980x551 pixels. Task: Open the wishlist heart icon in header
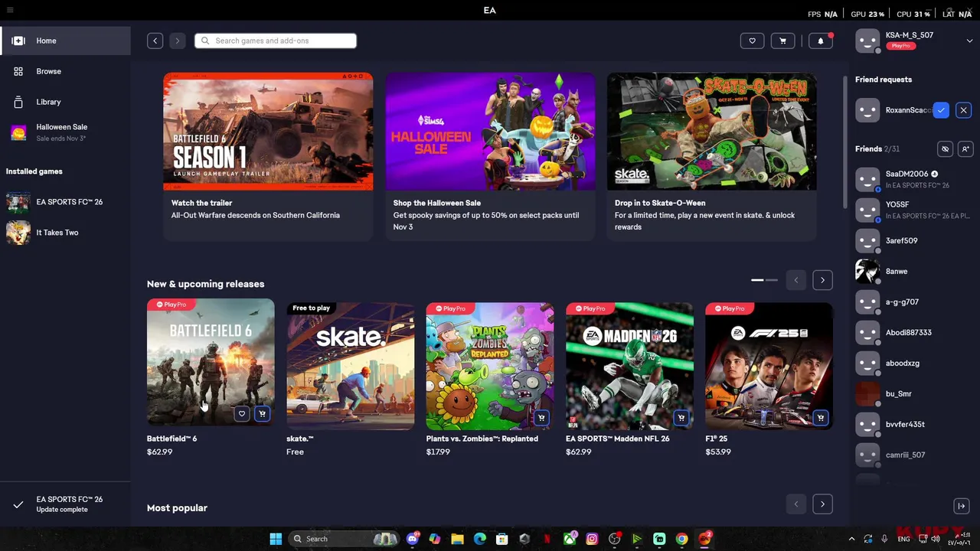pos(752,41)
